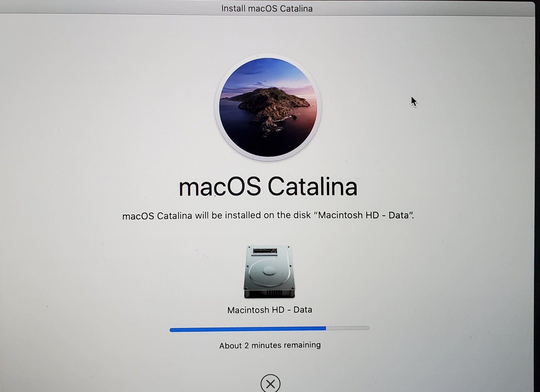Click the Catalina island logo image
540x392 pixels.
pos(268,107)
